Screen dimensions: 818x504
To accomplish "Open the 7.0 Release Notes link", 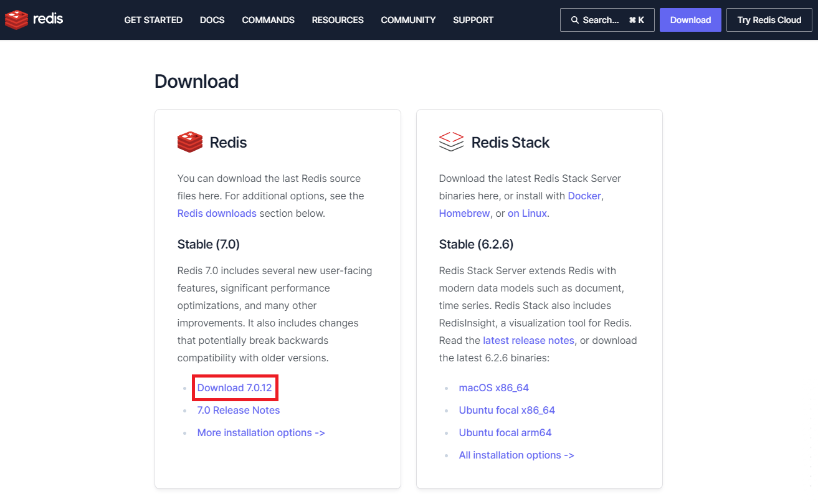I will (x=239, y=410).
